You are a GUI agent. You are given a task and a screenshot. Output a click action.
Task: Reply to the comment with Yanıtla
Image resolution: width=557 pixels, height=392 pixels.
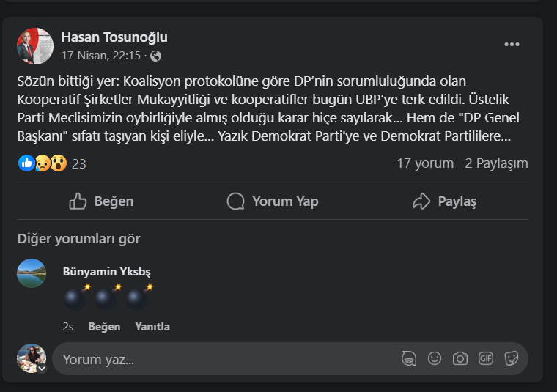152,327
